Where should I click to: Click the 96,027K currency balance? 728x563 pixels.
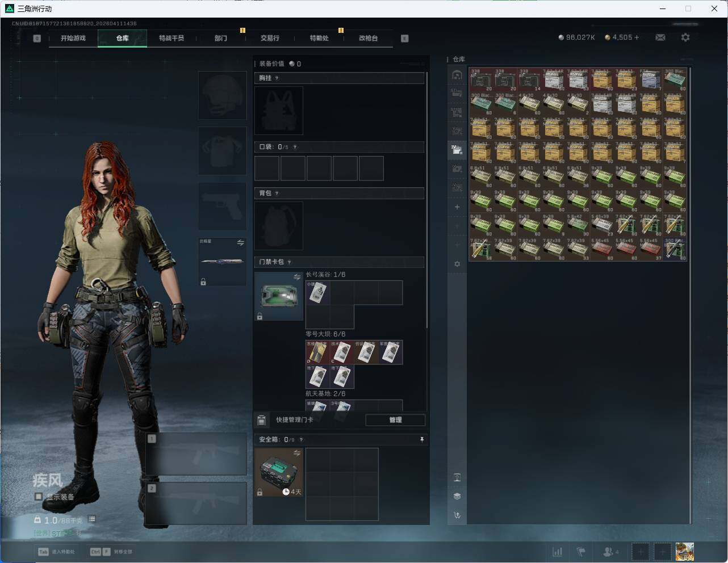point(577,37)
